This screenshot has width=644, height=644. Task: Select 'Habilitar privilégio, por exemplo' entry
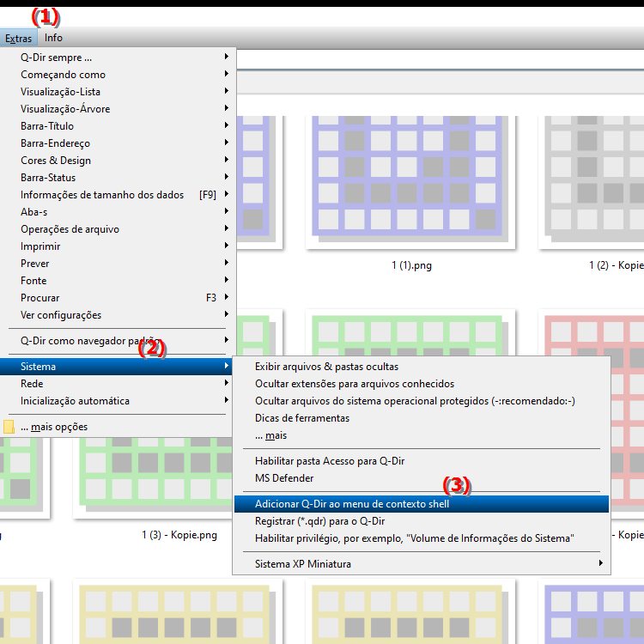(x=422, y=538)
